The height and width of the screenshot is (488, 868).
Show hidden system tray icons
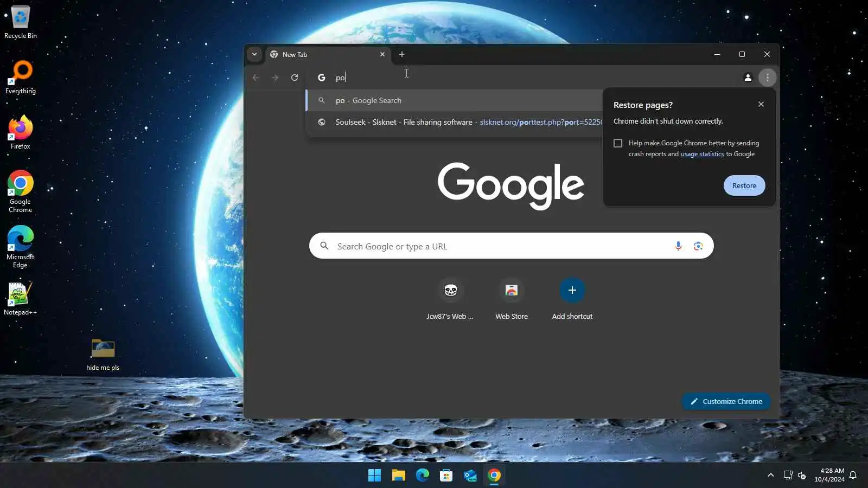click(x=770, y=476)
